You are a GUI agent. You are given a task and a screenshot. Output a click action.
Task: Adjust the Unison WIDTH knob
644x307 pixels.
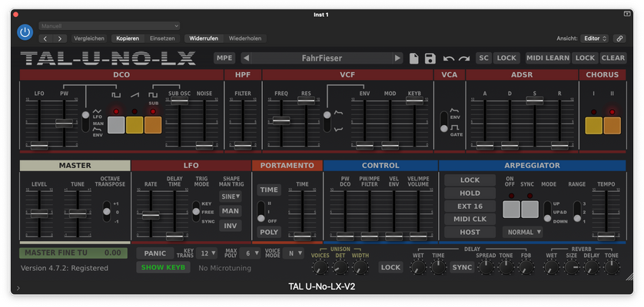(x=360, y=268)
